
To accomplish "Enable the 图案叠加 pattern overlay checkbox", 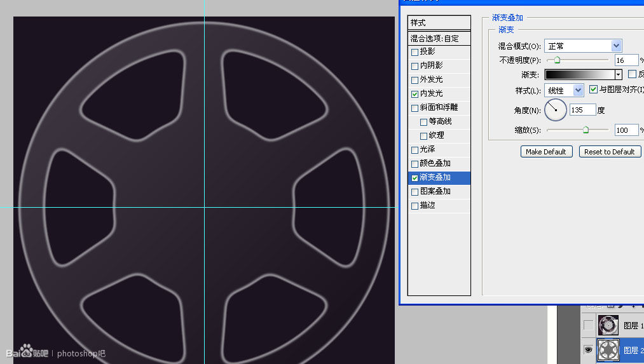I will pos(415,192).
